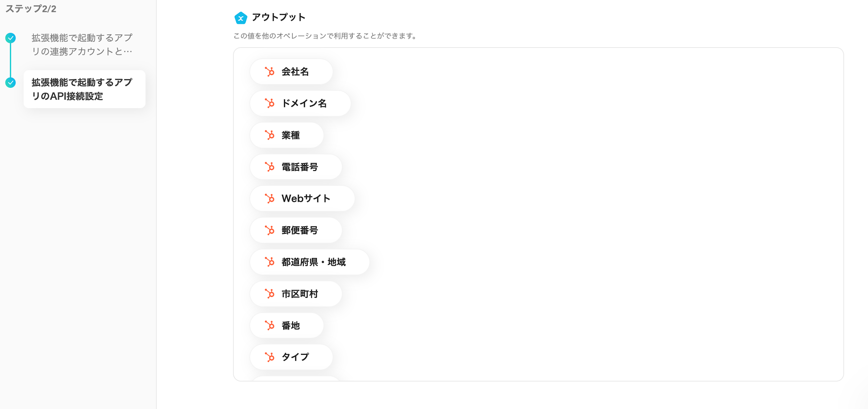Click the HubSpot icon next to タイプ
868x409 pixels.
269,357
